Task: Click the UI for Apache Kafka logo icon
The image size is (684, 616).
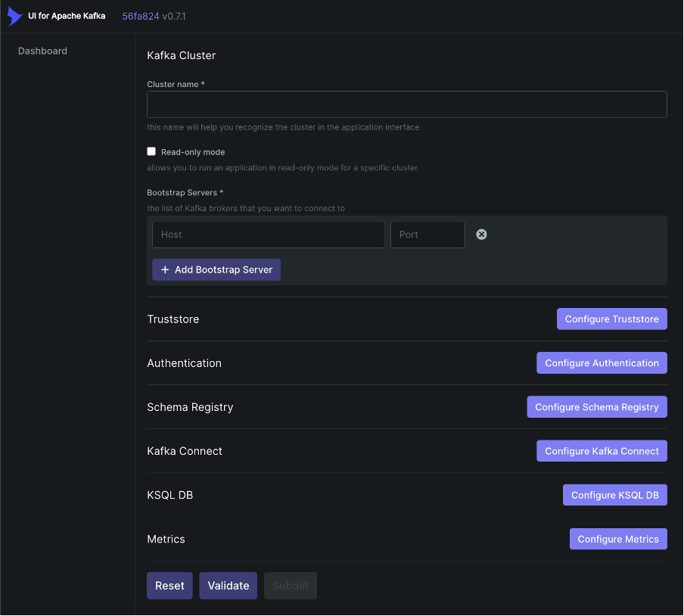Action: (x=14, y=16)
